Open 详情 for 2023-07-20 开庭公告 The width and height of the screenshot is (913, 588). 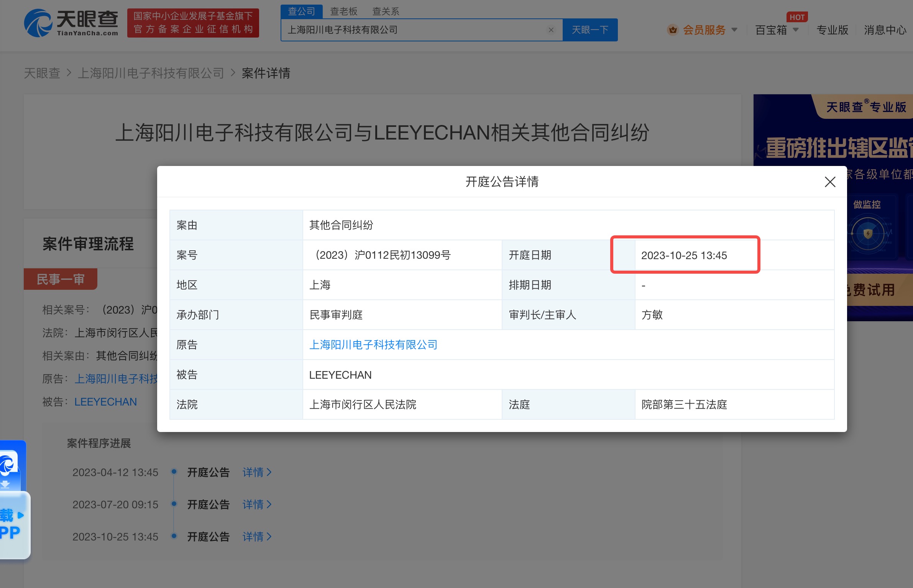[x=257, y=504]
